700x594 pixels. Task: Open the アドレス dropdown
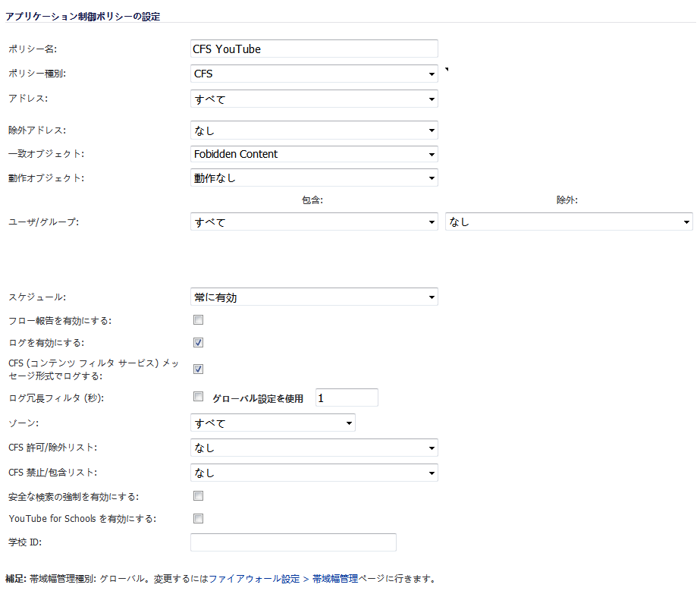click(314, 99)
